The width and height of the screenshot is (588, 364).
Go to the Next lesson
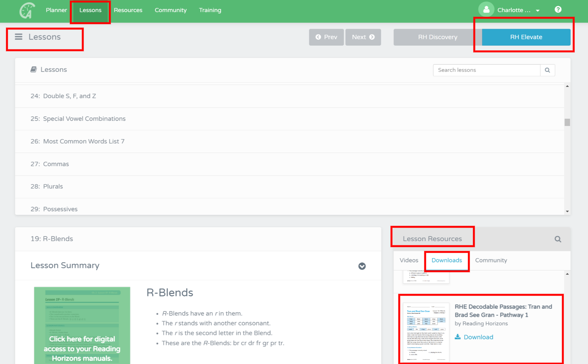[363, 37]
